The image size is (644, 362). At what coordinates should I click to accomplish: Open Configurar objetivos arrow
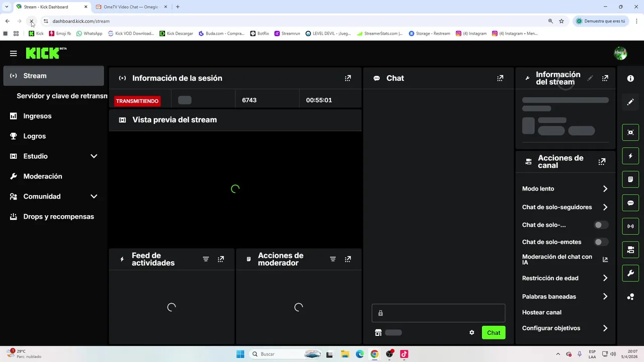[x=605, y=328]
